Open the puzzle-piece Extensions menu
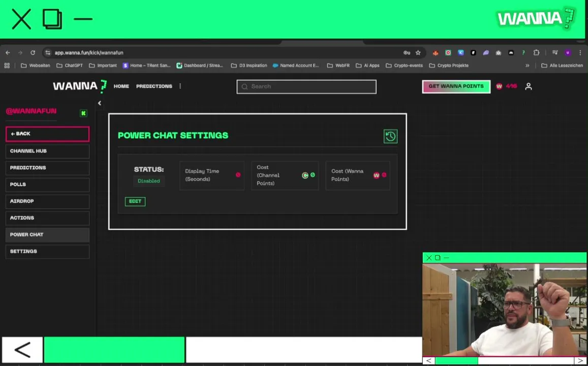 [x=536, y=53]
